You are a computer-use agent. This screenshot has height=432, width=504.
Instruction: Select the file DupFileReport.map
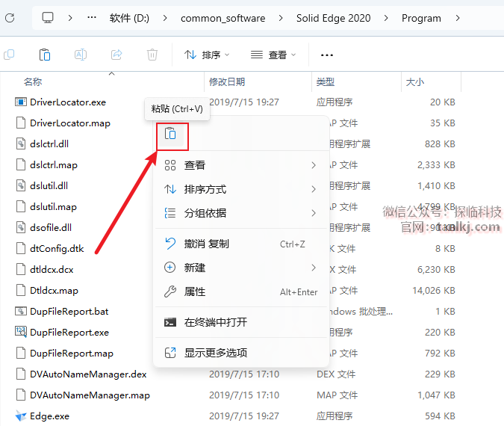[72, 354]
